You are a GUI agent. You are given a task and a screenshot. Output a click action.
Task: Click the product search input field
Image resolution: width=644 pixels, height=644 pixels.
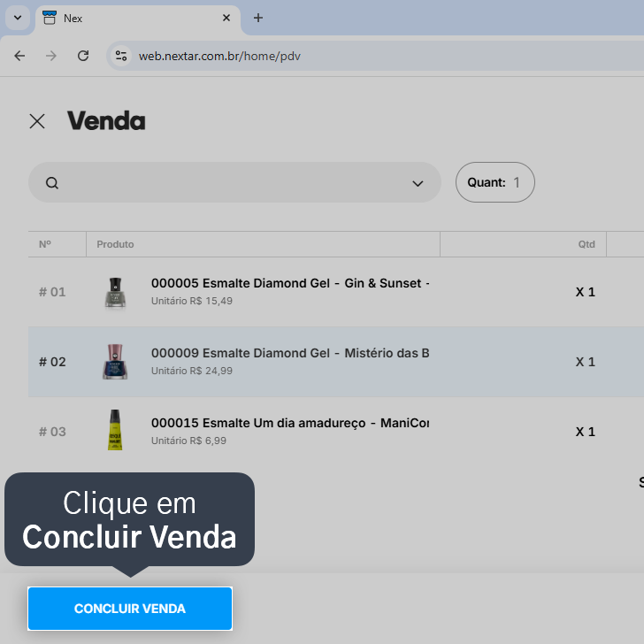[234, 182]
